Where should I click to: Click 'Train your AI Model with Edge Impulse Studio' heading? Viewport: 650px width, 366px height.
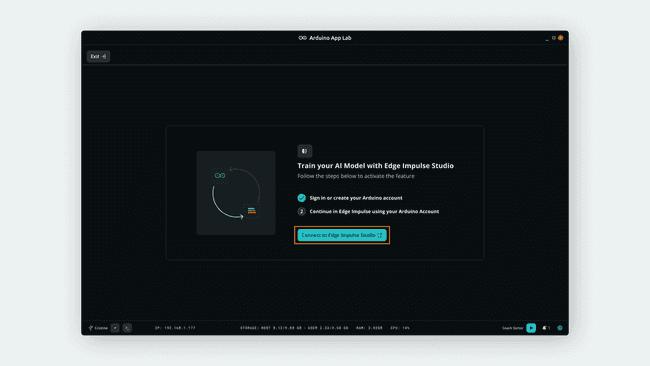point(376,166)
